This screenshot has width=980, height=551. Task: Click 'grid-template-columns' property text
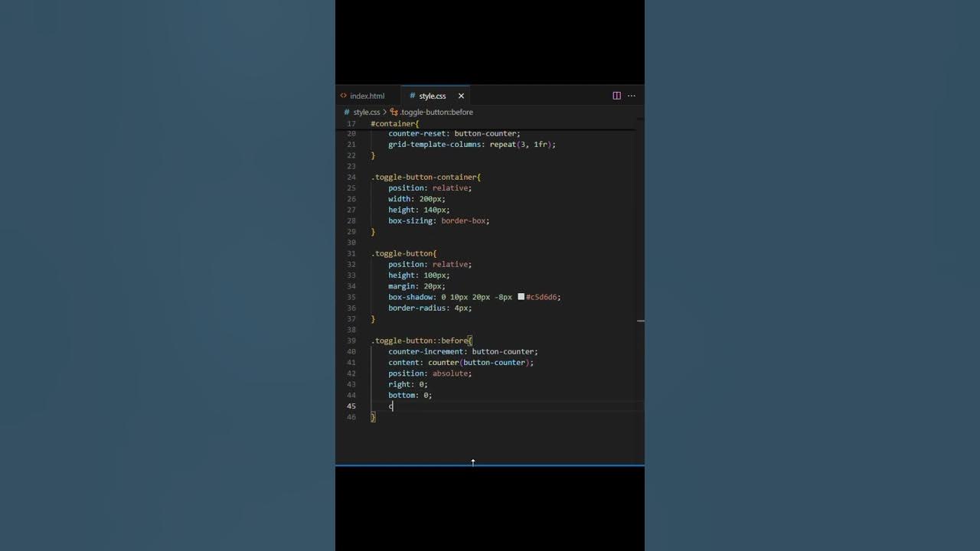tap(436, 144)
